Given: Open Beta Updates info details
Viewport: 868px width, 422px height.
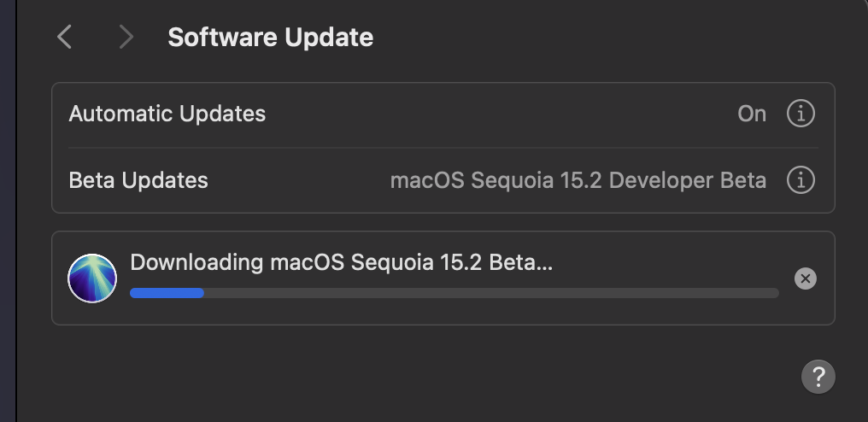Looking at the screenshot, I should point(801,180).
